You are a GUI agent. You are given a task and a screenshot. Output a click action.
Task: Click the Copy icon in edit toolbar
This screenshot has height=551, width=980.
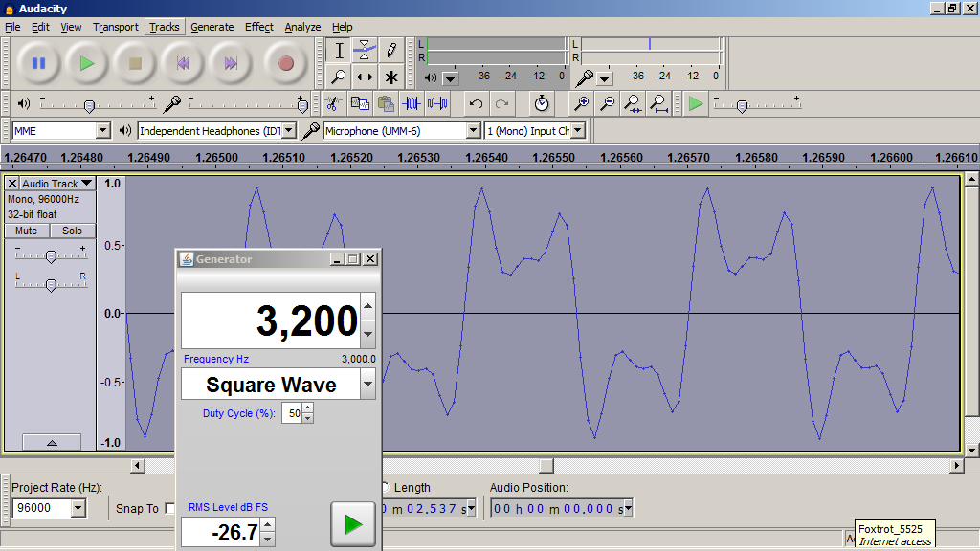360,103
